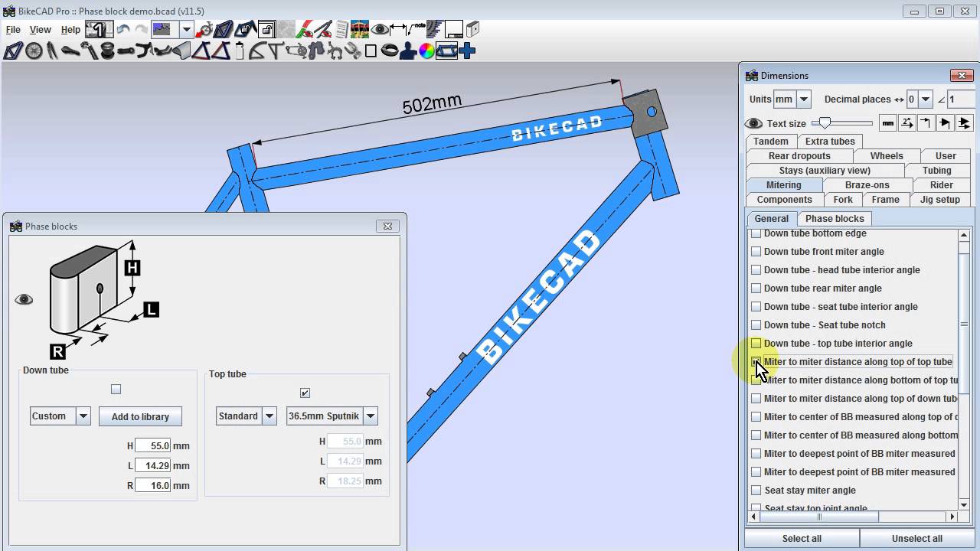Click the note annotation icon in the toolbar
The image size is (980, 551).
point(416,30)
